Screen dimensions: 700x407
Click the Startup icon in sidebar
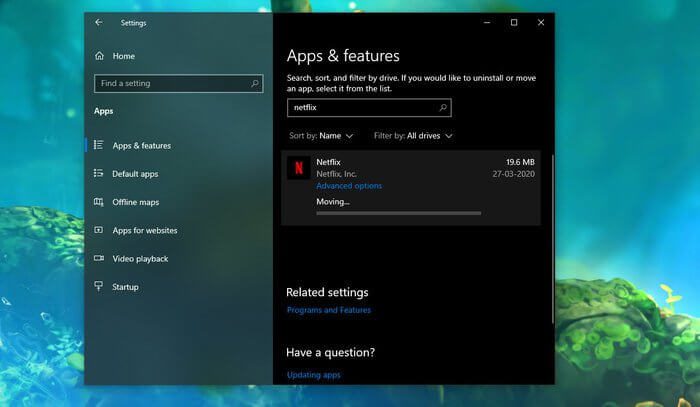pyautogui.click(x=99, y=287)
